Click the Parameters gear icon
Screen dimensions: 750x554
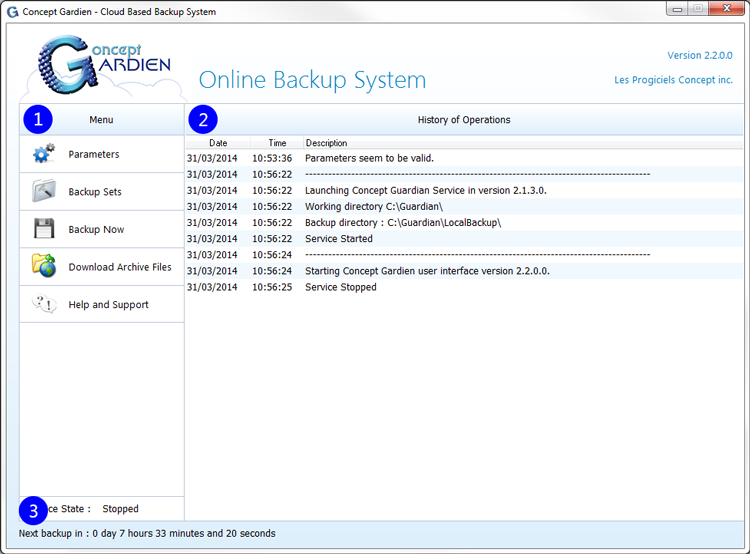44,154
